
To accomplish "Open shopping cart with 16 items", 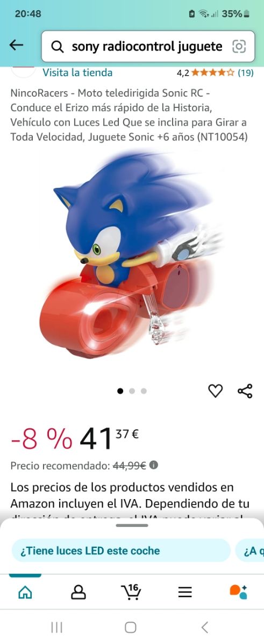I will tap(131, 591).
